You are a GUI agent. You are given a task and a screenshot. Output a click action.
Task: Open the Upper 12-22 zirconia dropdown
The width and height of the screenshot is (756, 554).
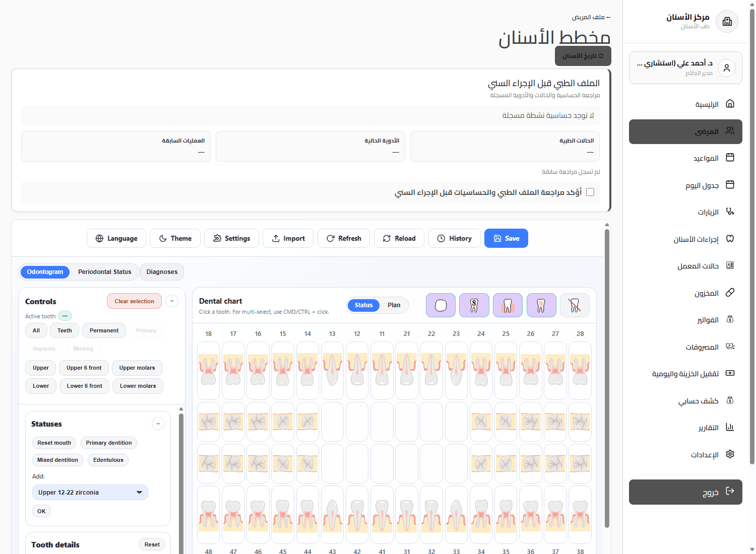click(x=90, y=493)
